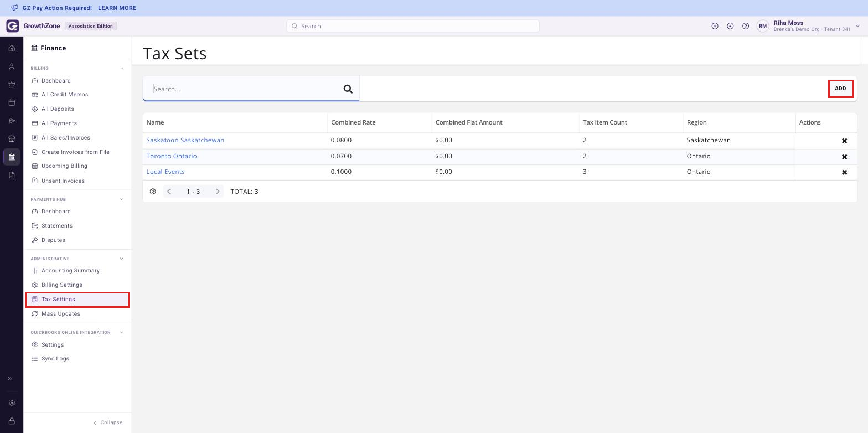This screenshot has height=433, width=868.
Task: Open Mass Updates
Action: [x=77, y=314]
